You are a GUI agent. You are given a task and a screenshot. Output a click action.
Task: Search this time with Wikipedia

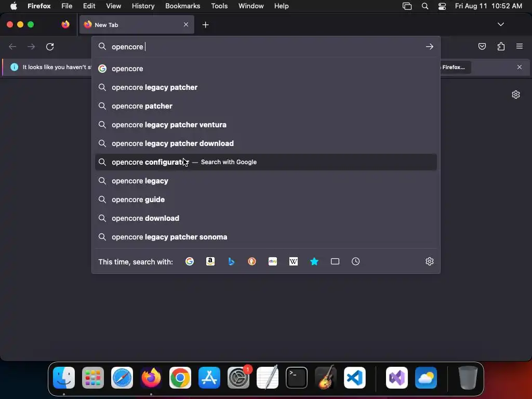pos(294,261)
